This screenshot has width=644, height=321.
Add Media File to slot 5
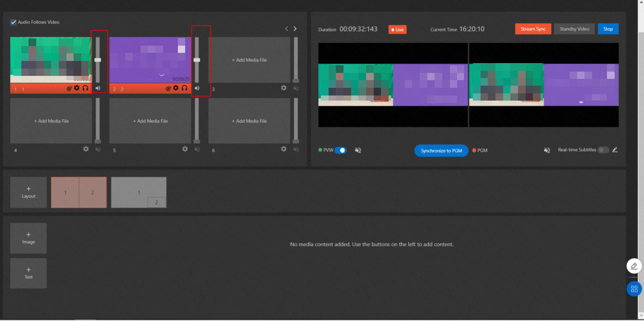pos(150,121)
